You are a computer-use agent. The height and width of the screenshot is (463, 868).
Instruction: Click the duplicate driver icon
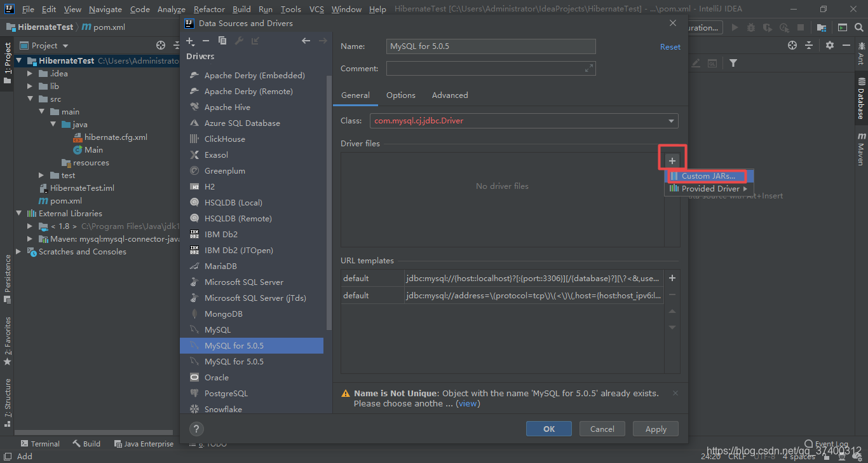pyautogui.click(x=222, y=41)
